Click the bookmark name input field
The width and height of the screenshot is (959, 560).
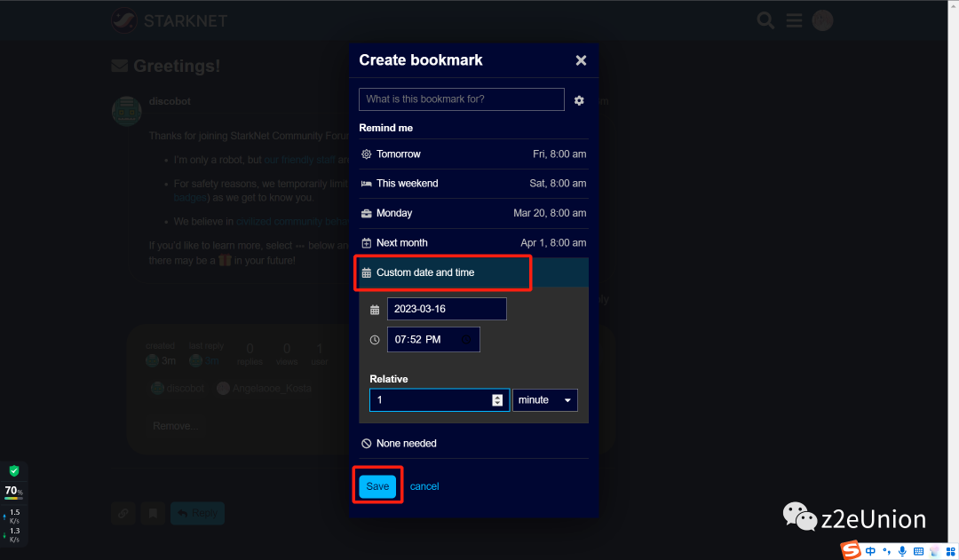pos(461,99)
